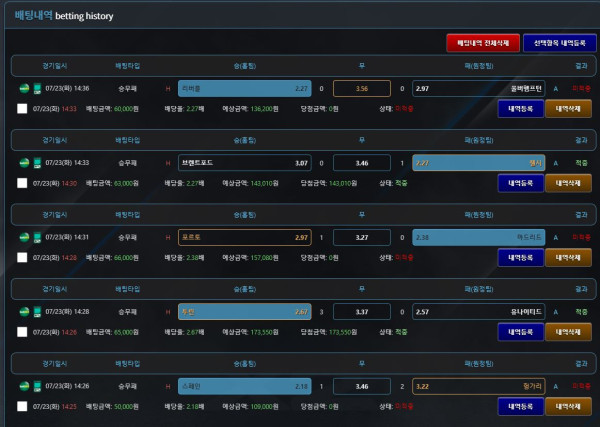Click the green icon beside 07/23 14:33 match
The image size is (600, 427).
pyautogui.click(x=36, y=162)
